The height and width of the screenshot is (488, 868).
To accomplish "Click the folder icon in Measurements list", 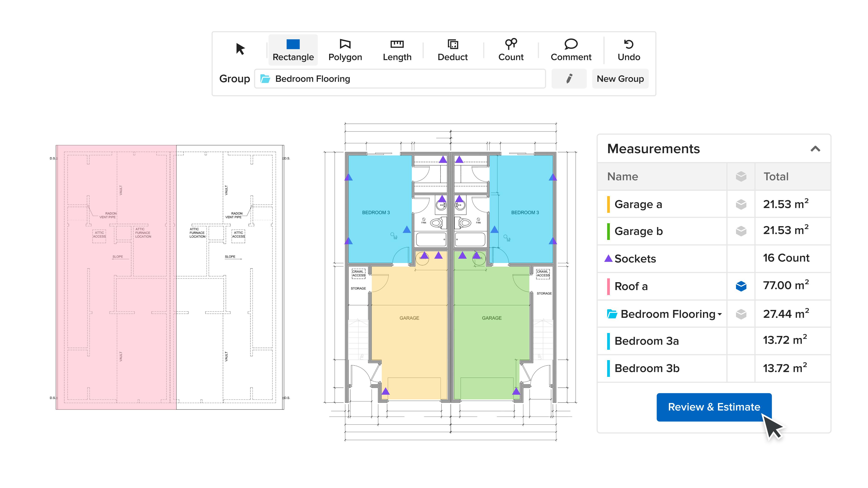I will 612,314.
